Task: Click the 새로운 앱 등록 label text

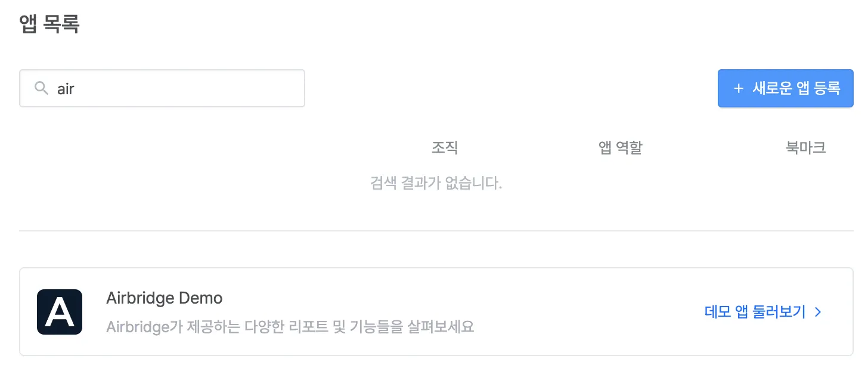Action: click(x=796, y=88)
